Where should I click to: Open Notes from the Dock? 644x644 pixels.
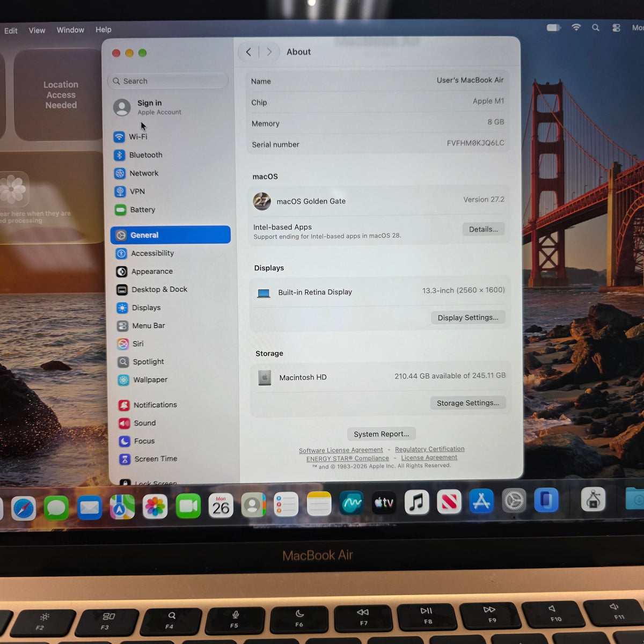pyautogui.click(x=319, y=504)
